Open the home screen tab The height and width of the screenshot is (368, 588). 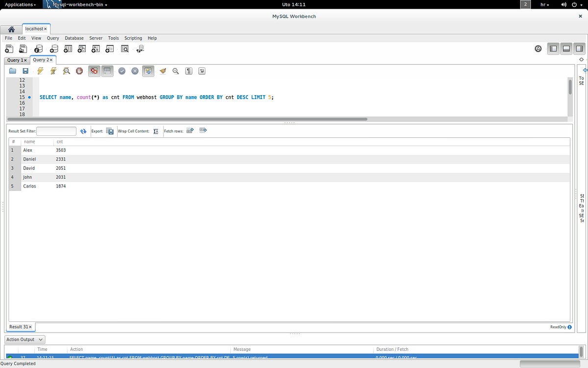point(11,29)
